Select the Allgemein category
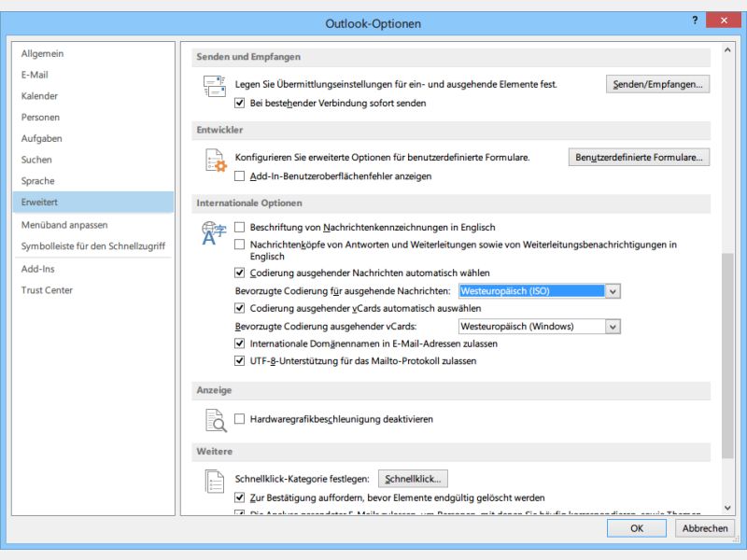The image size is (747, 560). pos(93,53)
